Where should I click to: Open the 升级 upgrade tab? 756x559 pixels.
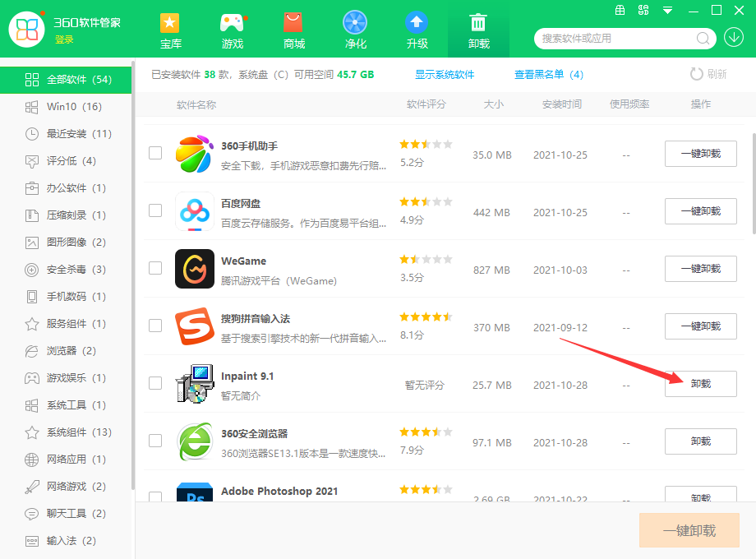point(417,31)
